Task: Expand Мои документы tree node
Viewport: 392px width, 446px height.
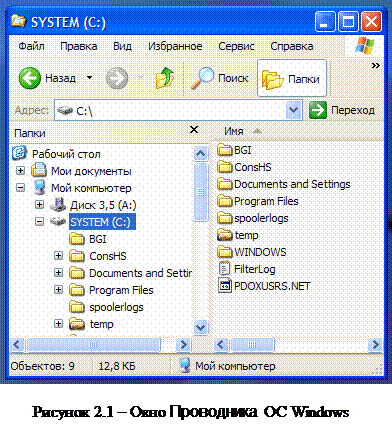Action: (x=21, y=171)
